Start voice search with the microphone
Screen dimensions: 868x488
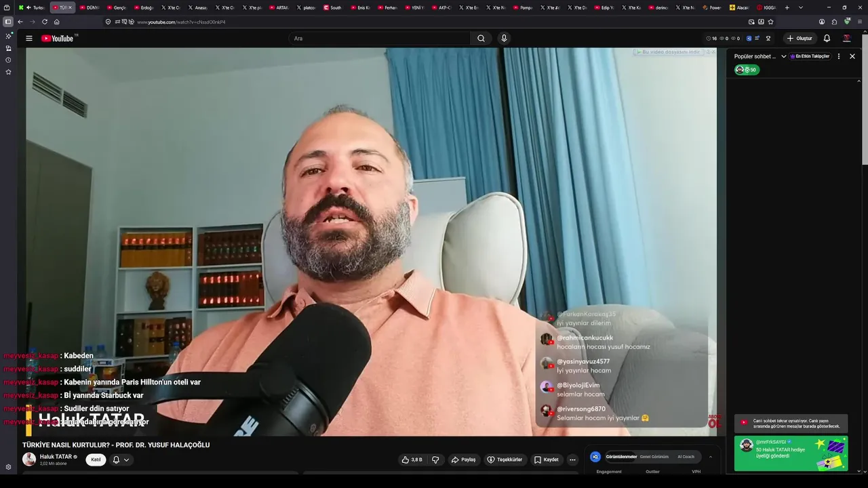[x=504, y=39]
